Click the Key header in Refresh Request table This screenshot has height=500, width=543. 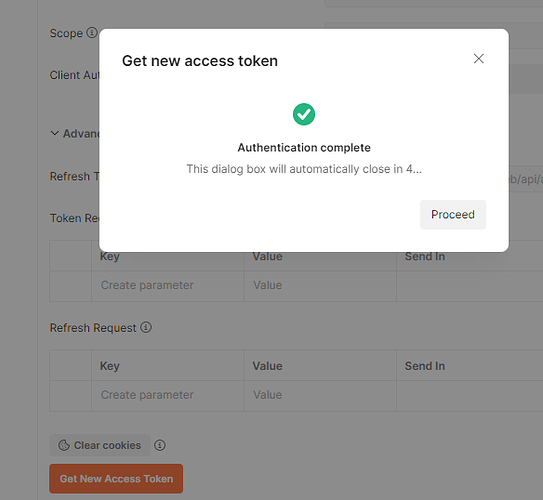(110, 366)
